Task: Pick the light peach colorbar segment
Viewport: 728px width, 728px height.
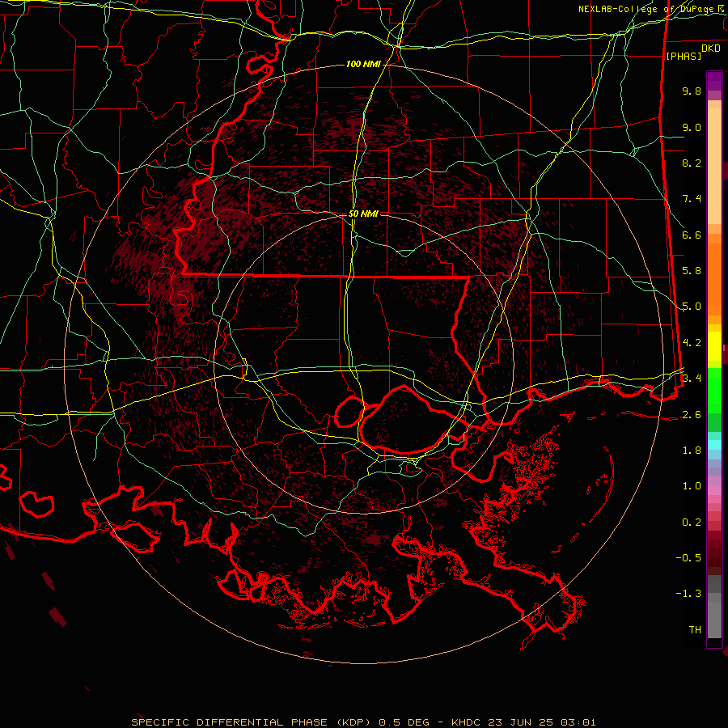Action: click(714, 166)
